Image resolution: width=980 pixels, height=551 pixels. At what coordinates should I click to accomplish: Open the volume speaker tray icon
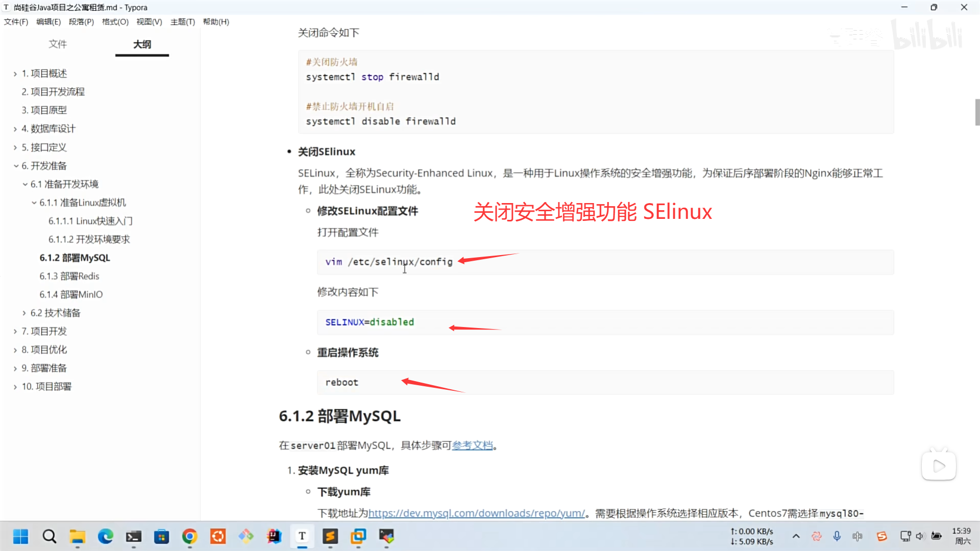coord(920,536)
